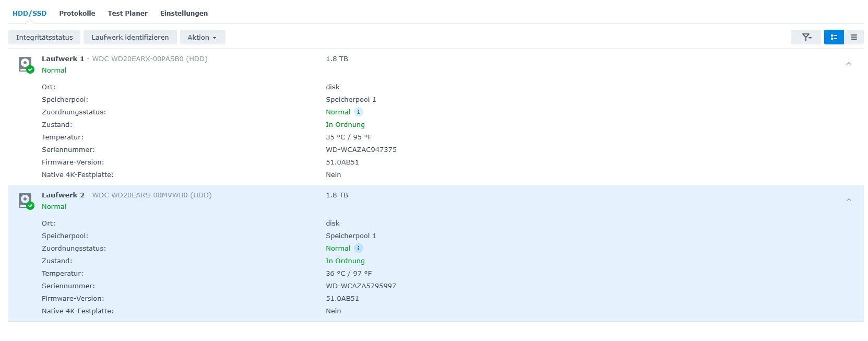Click serial number WD-WCAZA5795997
This screenshot has height=341, width=868.
pyautogui.click(x=361, y=286)
